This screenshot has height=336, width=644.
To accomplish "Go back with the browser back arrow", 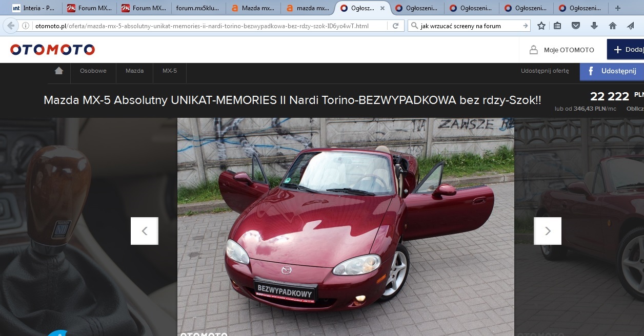I will 10,26.
